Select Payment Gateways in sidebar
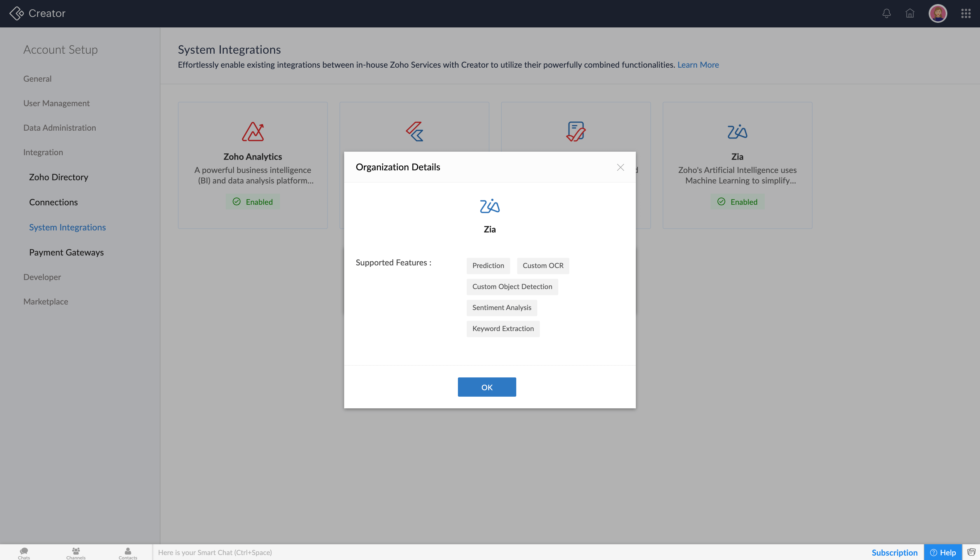This screenshot has height=560, width=980. (x=66, y=252)
